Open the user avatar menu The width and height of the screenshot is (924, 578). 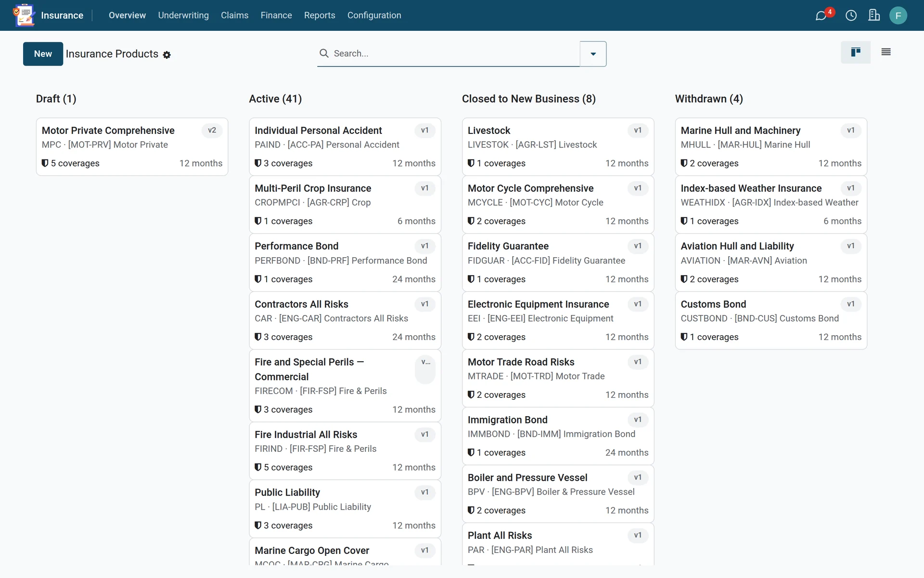coord(898,15)
